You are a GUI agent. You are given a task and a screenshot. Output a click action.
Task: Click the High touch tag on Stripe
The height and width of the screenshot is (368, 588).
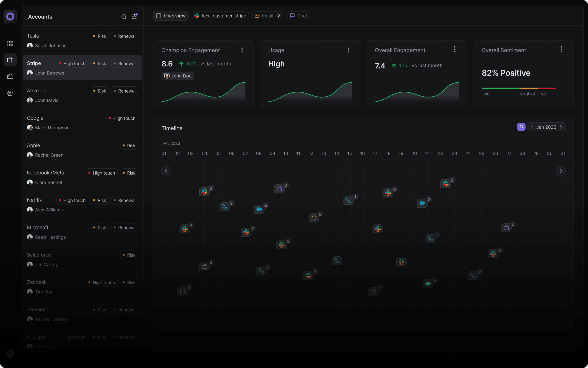72,63
